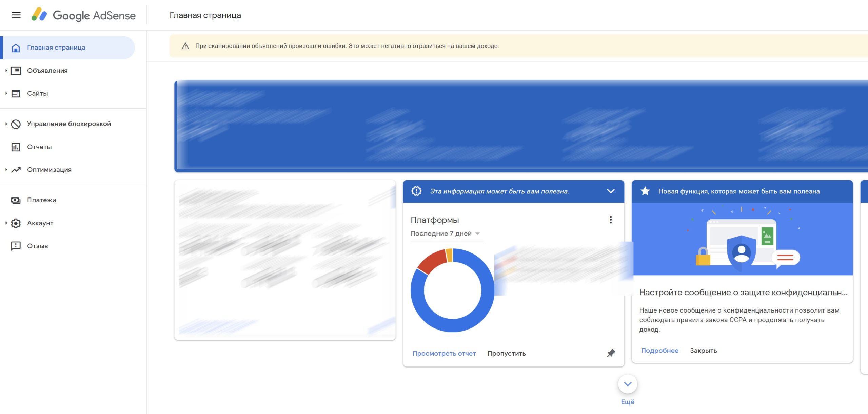
Task: Collapse the useful information card chevron
Action: click(611, 191)
